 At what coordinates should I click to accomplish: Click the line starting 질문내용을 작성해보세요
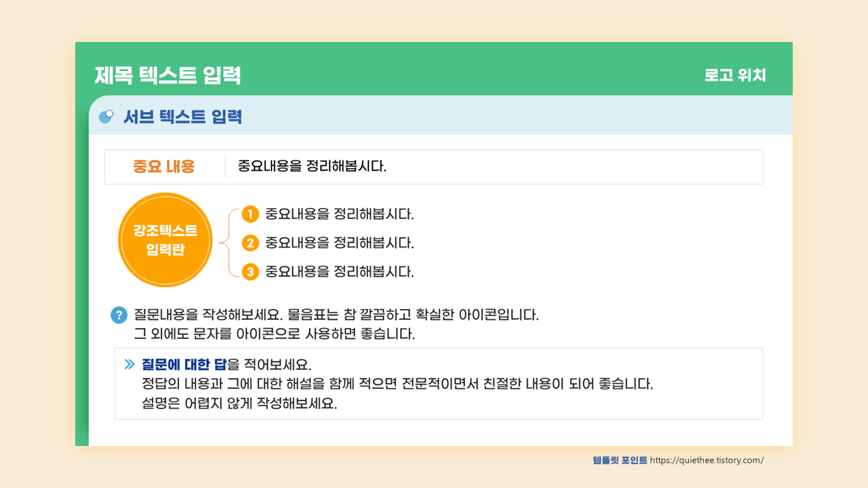(x=336, y=315)
